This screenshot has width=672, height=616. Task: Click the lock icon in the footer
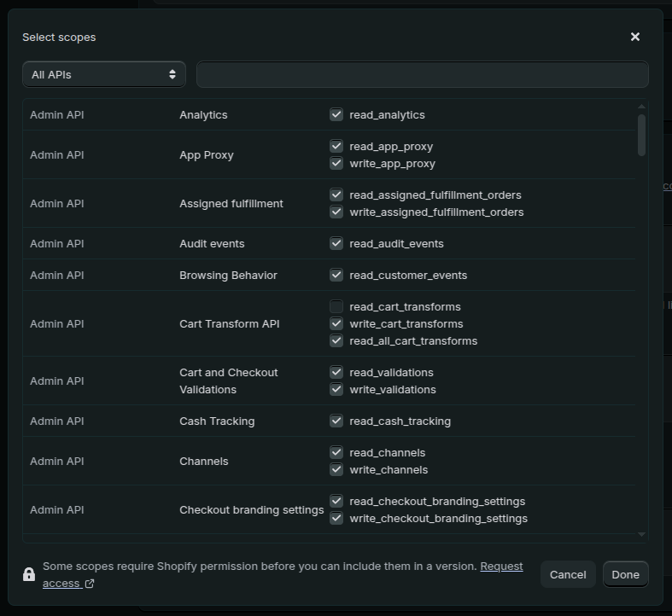pyautogui.click(x=29, y=574)
